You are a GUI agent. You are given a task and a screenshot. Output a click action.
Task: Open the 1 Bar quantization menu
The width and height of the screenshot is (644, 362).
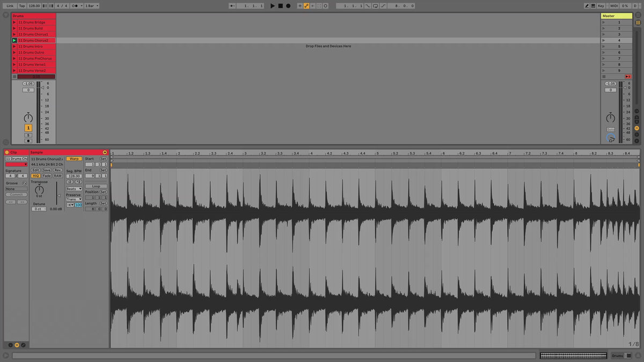click(92, 6)
